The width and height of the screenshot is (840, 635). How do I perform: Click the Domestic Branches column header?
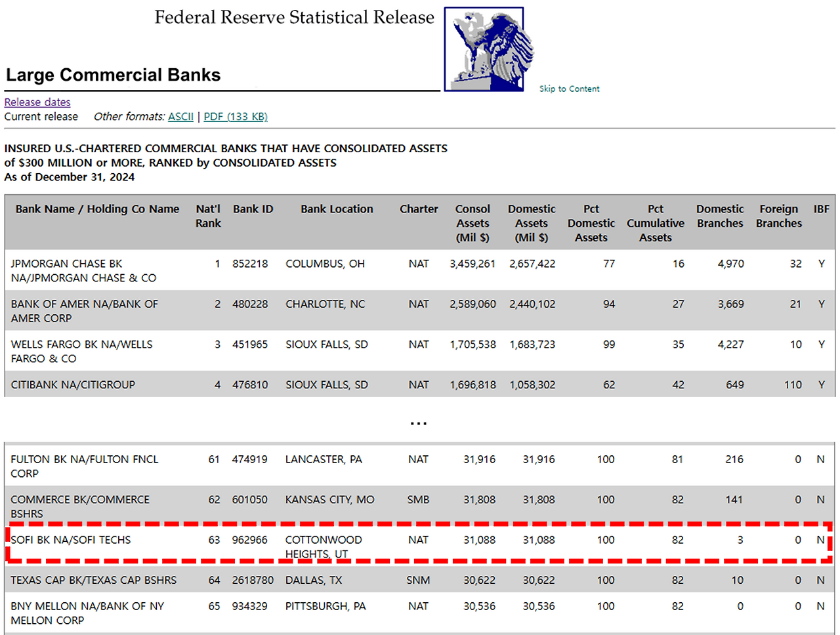pos(720,216)
